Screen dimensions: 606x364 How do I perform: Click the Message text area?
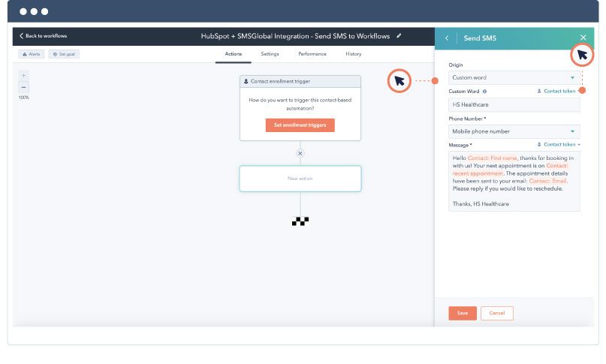514,181
